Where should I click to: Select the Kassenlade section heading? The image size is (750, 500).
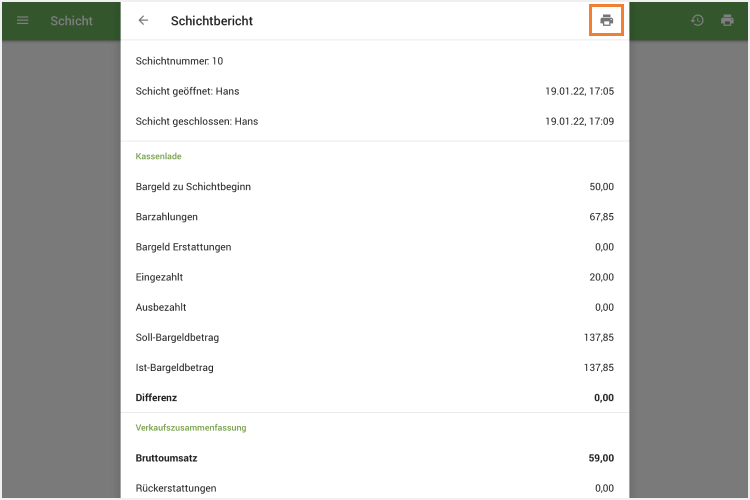click(158, 156)
